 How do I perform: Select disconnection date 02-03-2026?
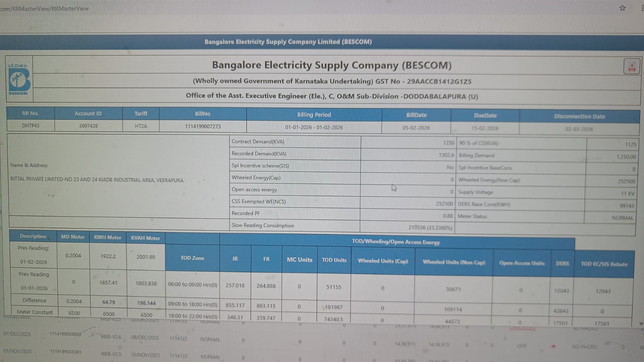point(579,129)
